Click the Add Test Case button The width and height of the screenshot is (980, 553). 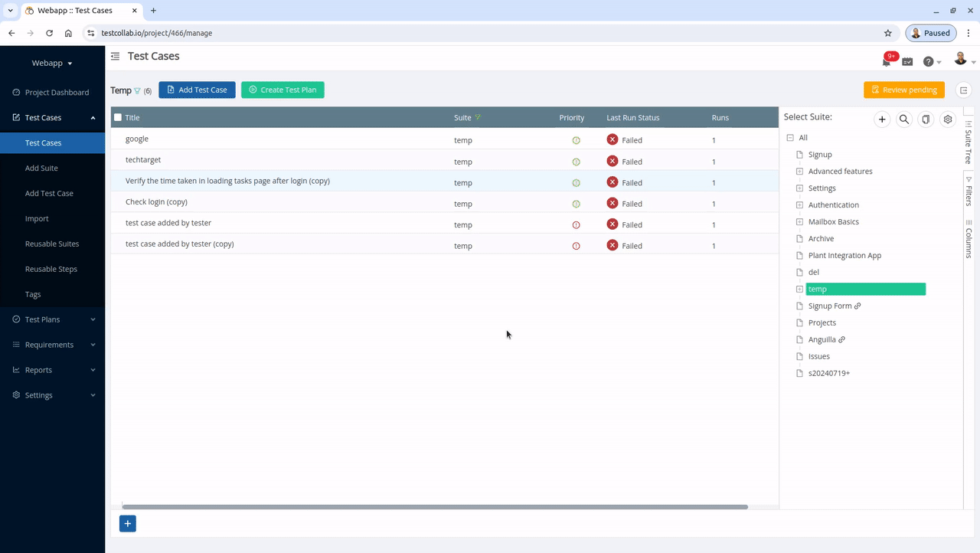coord(197,90)
